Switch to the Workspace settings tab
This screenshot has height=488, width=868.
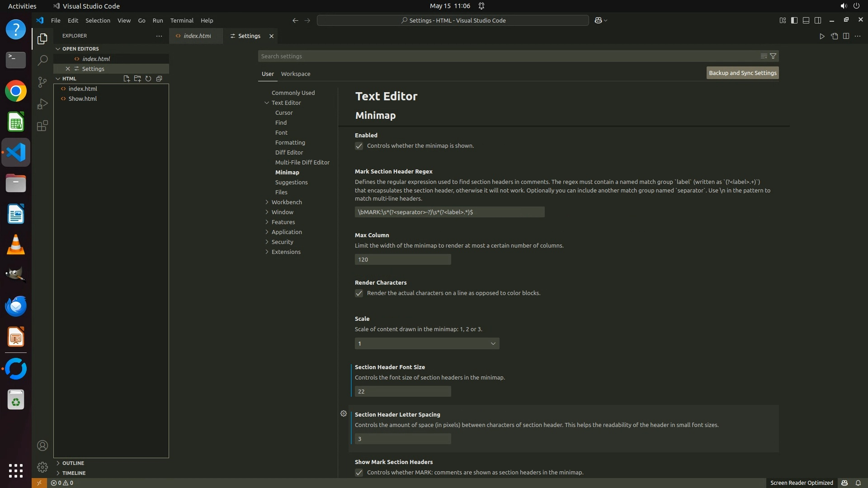click(295, 74)
